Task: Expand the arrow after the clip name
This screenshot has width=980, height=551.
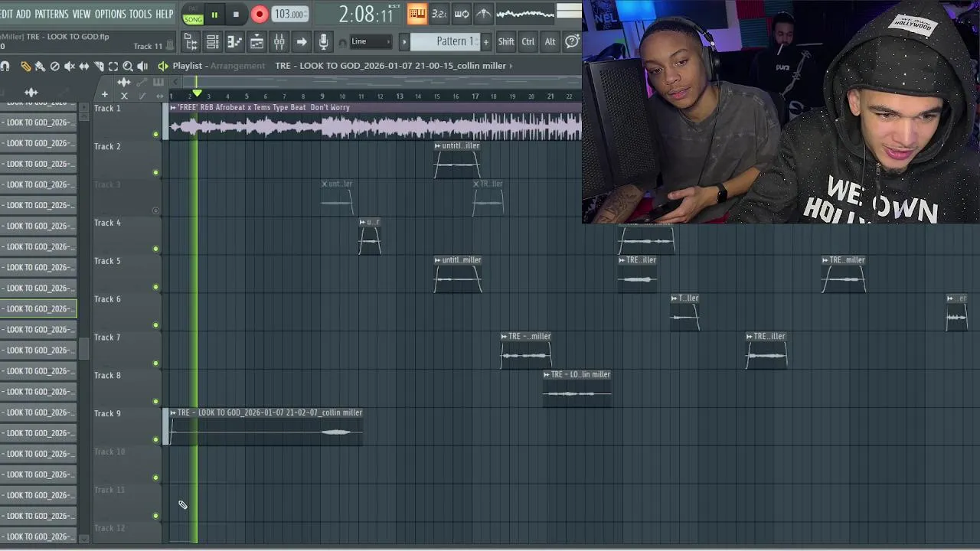Action: click(511, 66)
